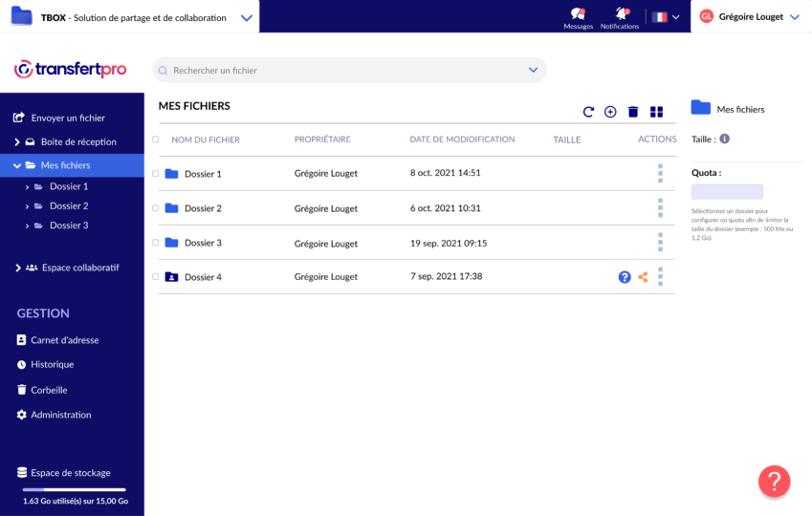The image size is (812, 516).
Task: Expand the search filter dropdown arrow
Action: (x=534, y=70)
